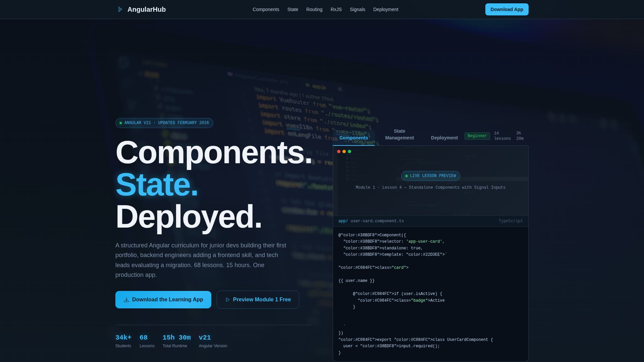Click the play triangle beside Preview Module 1 Free
Screen dimensions: 644x362
228,300
